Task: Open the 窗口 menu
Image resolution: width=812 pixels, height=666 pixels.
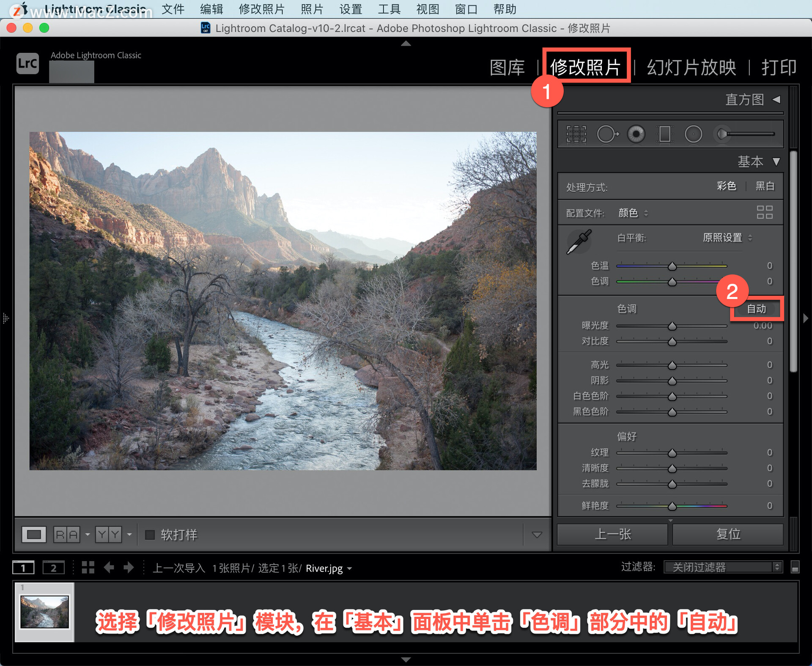Action: (466, 9)
